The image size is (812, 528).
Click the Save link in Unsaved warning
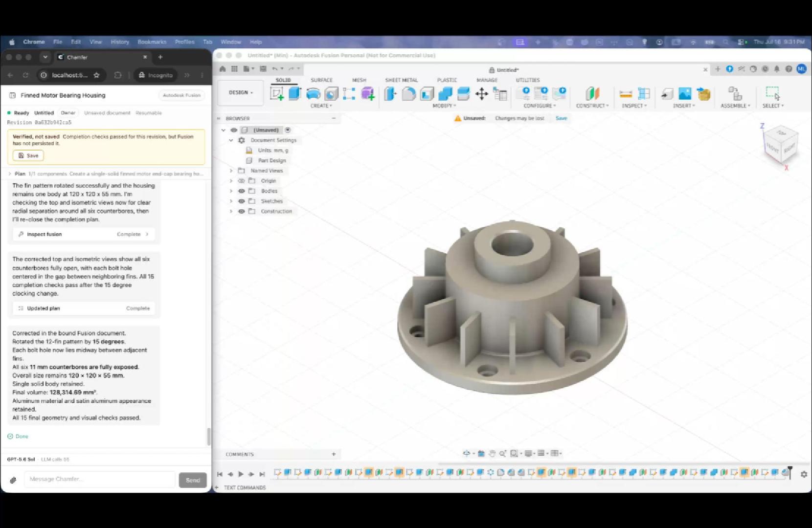pyautogui.click(x=561, y=118)
